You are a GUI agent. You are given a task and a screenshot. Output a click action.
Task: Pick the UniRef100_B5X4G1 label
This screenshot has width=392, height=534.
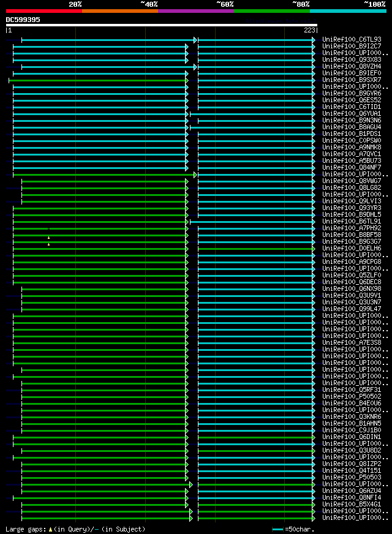pyautogui.click(x=352, y=505)
